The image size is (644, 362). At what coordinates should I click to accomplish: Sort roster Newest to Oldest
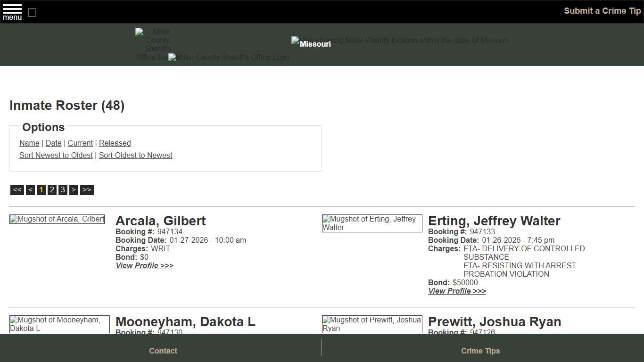coord(56,155)
